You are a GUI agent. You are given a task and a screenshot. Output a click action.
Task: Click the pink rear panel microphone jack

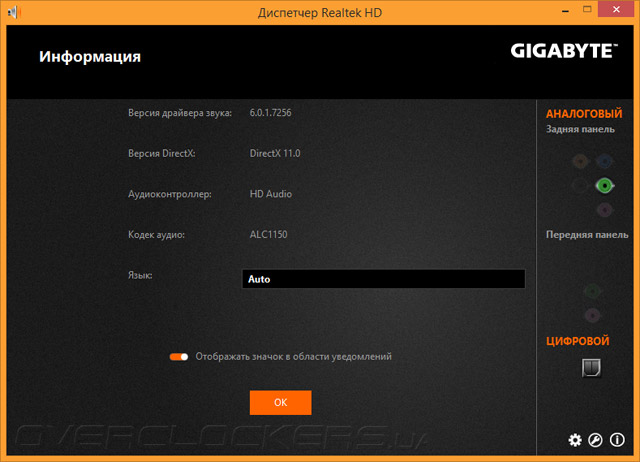[604, 210]
